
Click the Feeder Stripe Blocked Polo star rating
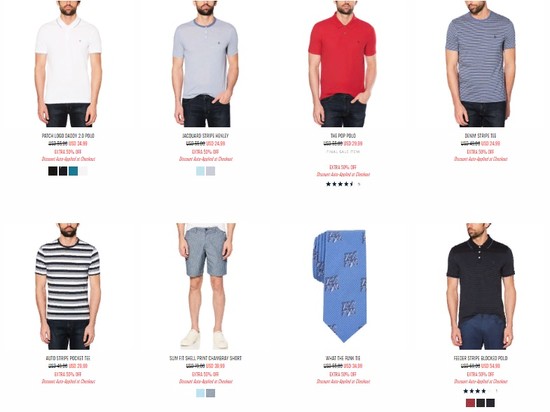475,391
